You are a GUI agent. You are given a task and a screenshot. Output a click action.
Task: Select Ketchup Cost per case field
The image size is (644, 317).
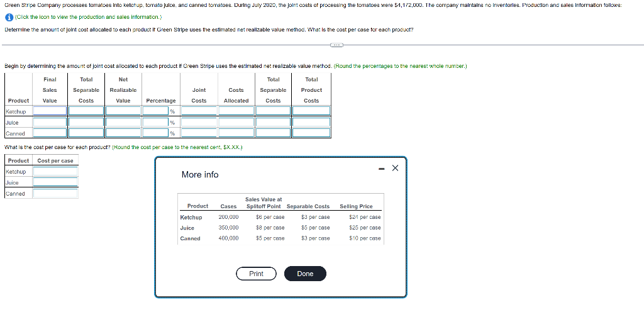[x=55, y=171]
